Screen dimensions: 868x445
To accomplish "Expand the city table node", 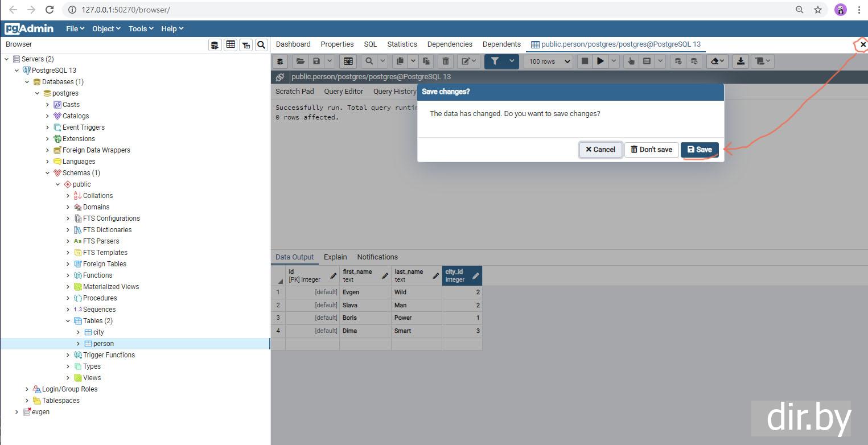I will click(x=79, y=332).
